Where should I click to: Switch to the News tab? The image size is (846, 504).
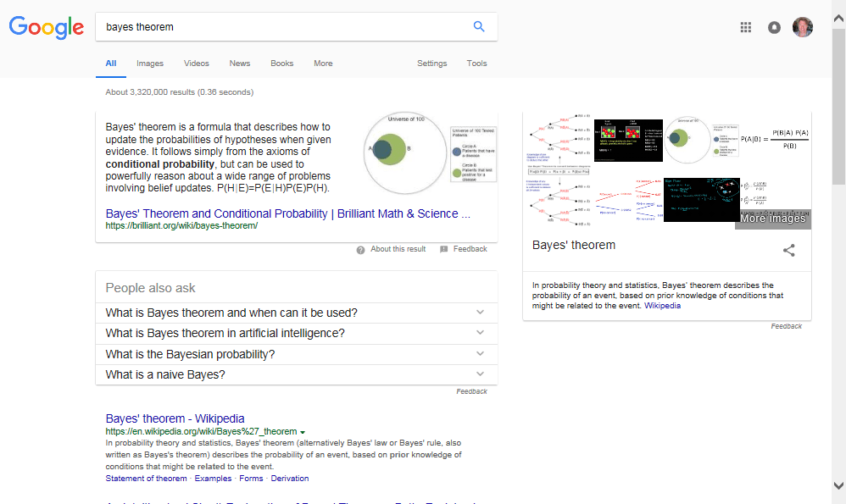coord(240,63)
